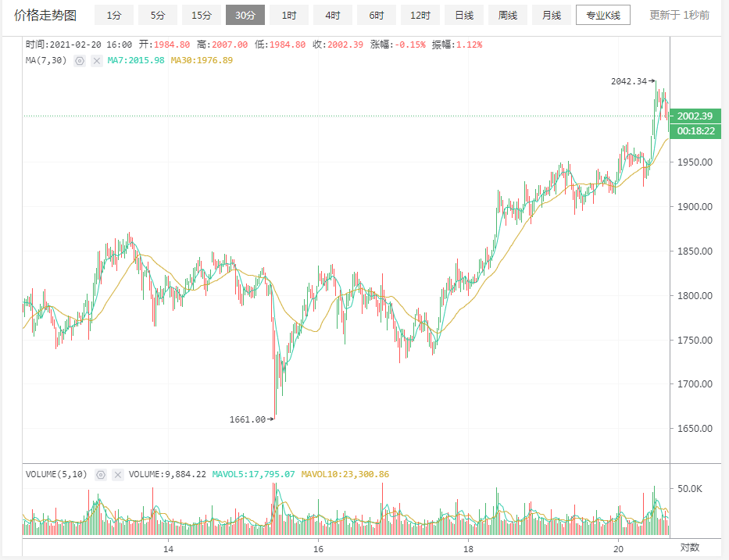Show the 4时 candlestick interval

[333, 15]
